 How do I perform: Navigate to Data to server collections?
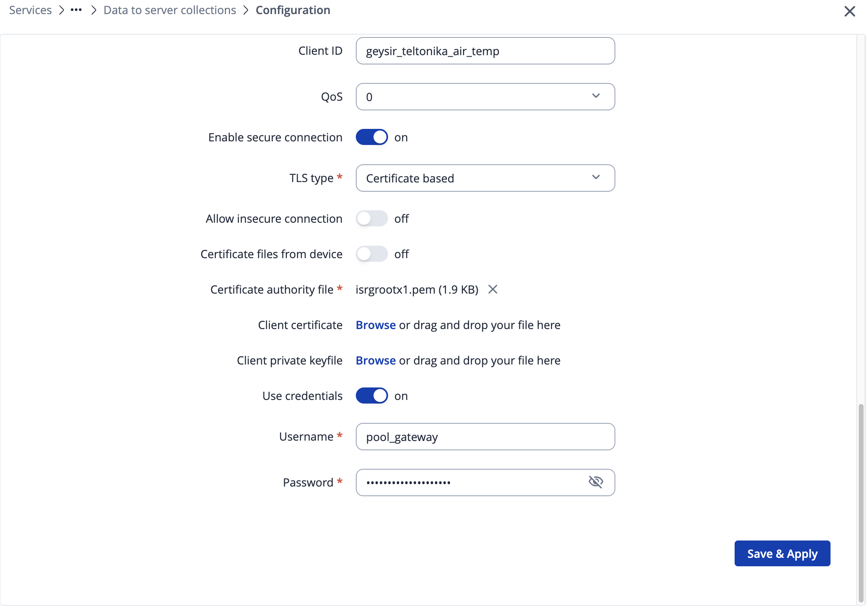pos(170,10)
